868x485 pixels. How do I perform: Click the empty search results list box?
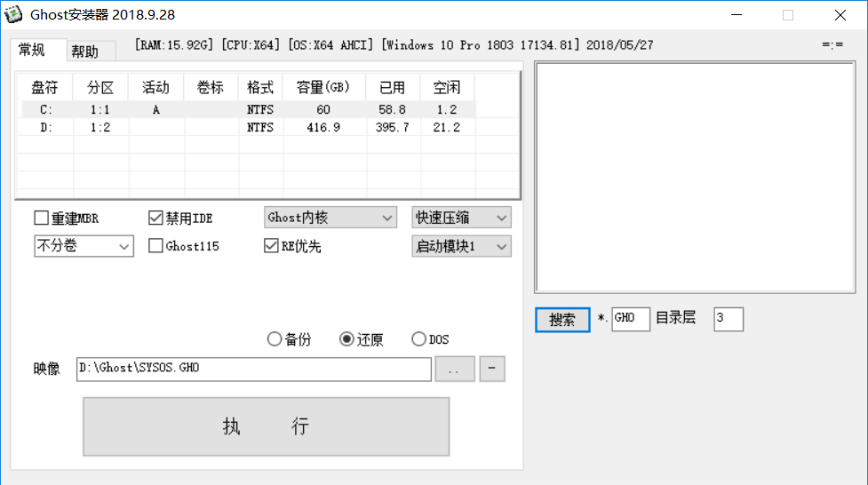(695, 177)
